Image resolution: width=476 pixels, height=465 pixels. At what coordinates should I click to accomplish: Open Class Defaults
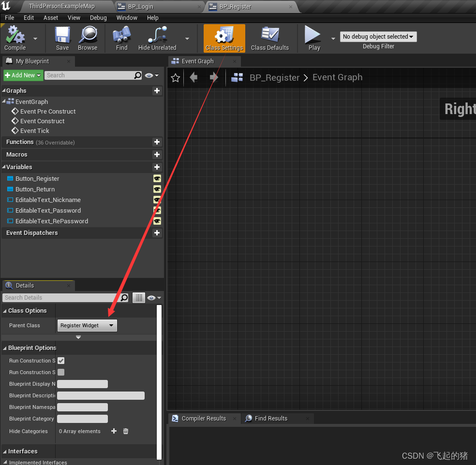[x=269, y=38]
